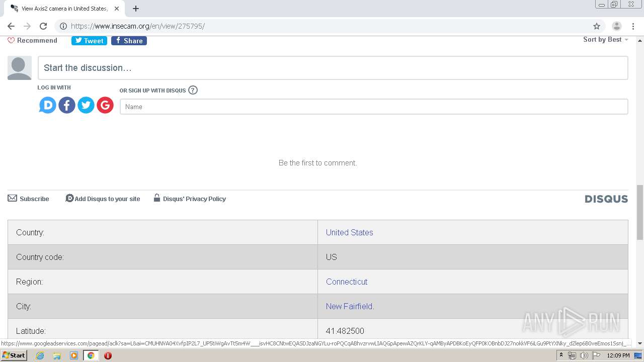
Task: Open the Chrome three-dot menu
Action: pos(633,26)
